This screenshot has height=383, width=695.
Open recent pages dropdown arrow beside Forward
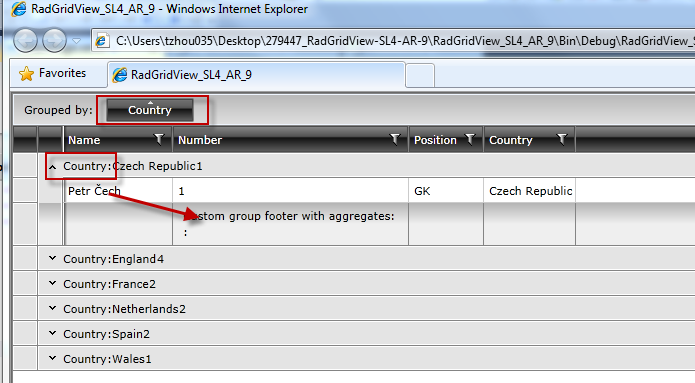pyautogui.click(x=77, y=41)
